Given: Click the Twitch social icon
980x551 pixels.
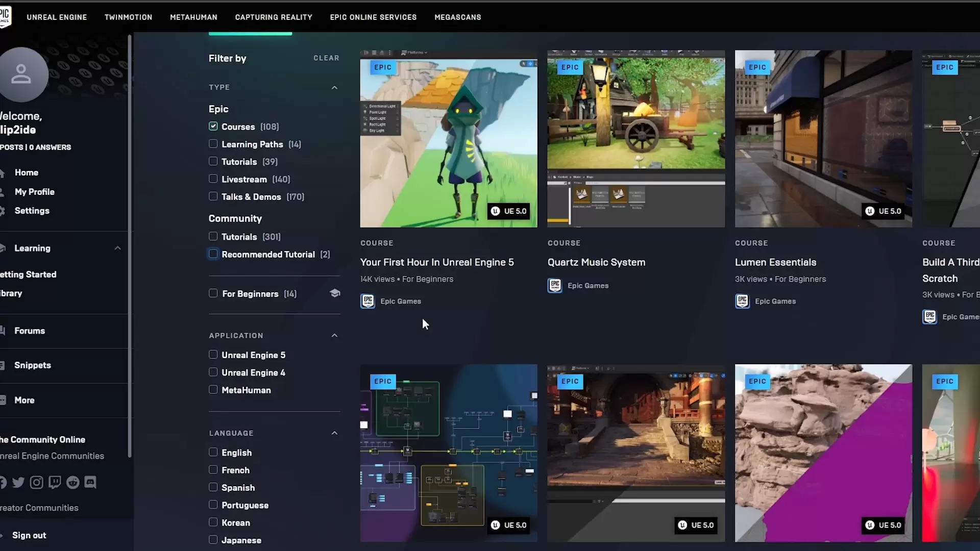Looking at the screenshot, I should (55, 482).
